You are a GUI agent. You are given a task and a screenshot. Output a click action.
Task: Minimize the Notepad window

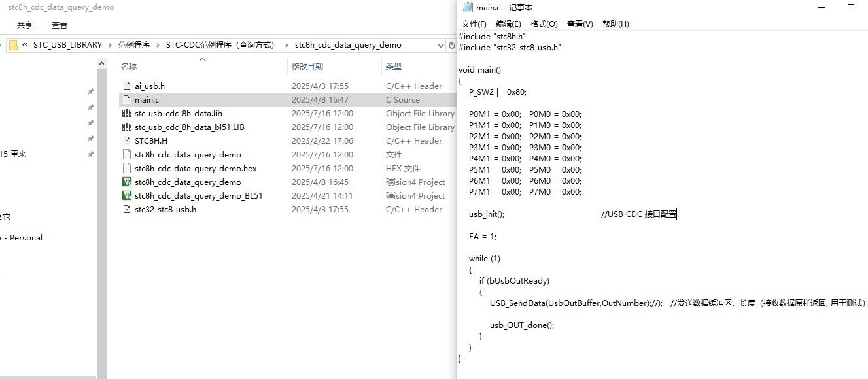pos(822,7)
